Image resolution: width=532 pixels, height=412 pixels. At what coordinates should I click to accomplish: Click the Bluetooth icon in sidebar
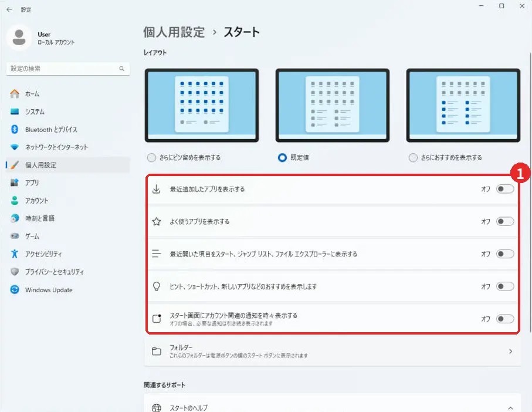tap(15, 129)
